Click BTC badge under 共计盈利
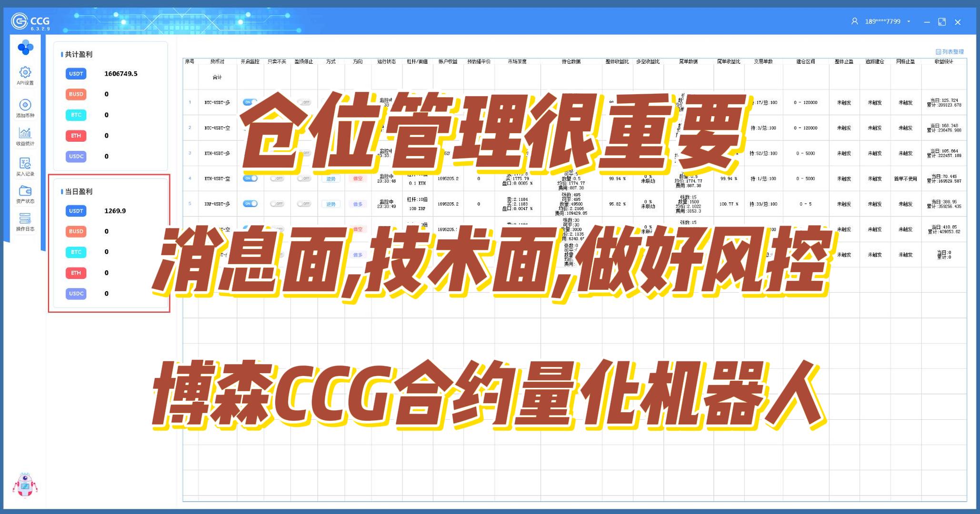Image resolution: width=980 pixels, height=514 pixels. coord(76,115)
